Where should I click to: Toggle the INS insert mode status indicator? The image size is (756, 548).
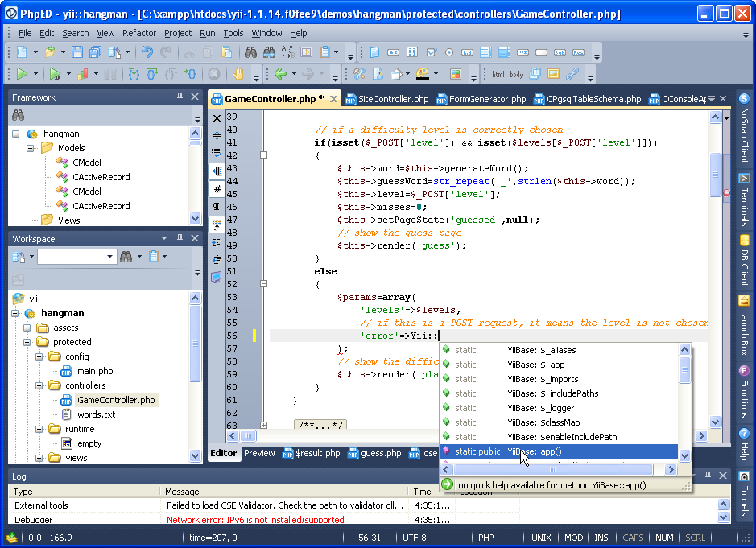601,538
